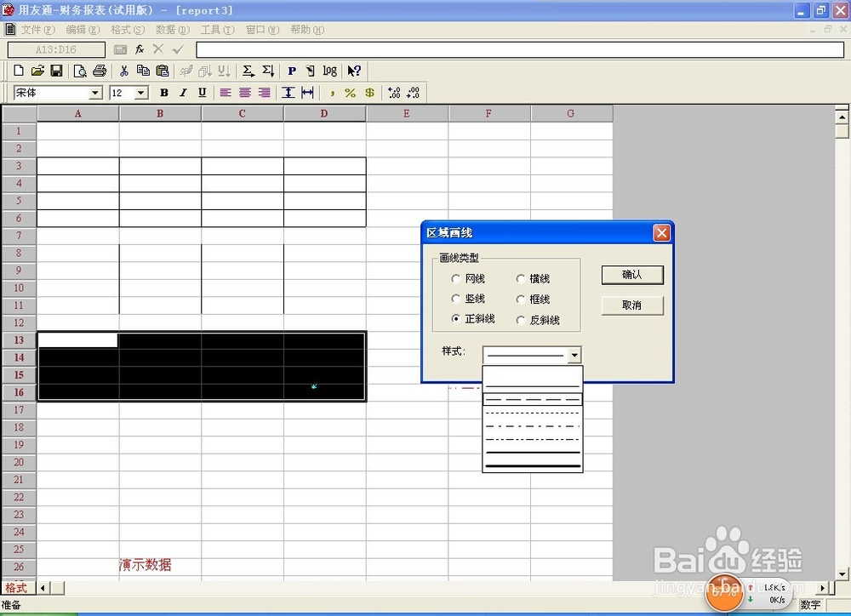Align text to the left
The image size is (851, 616).
[226, 93]
